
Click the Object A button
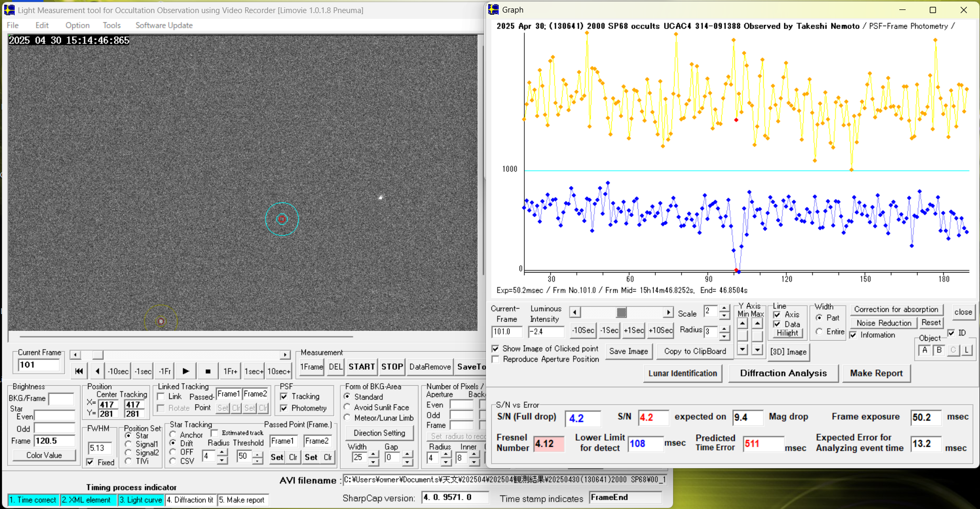pos(925,350)
